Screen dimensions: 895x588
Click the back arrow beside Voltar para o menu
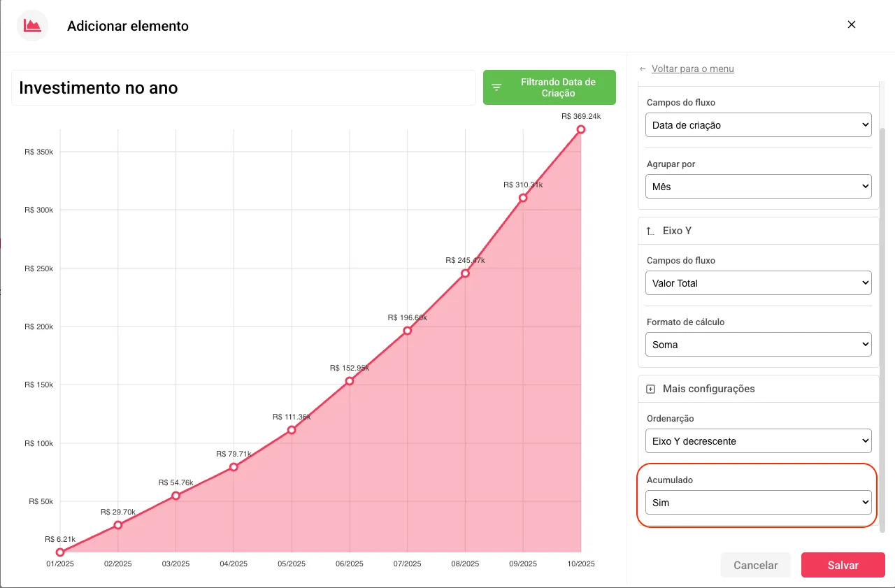(642, 69)
